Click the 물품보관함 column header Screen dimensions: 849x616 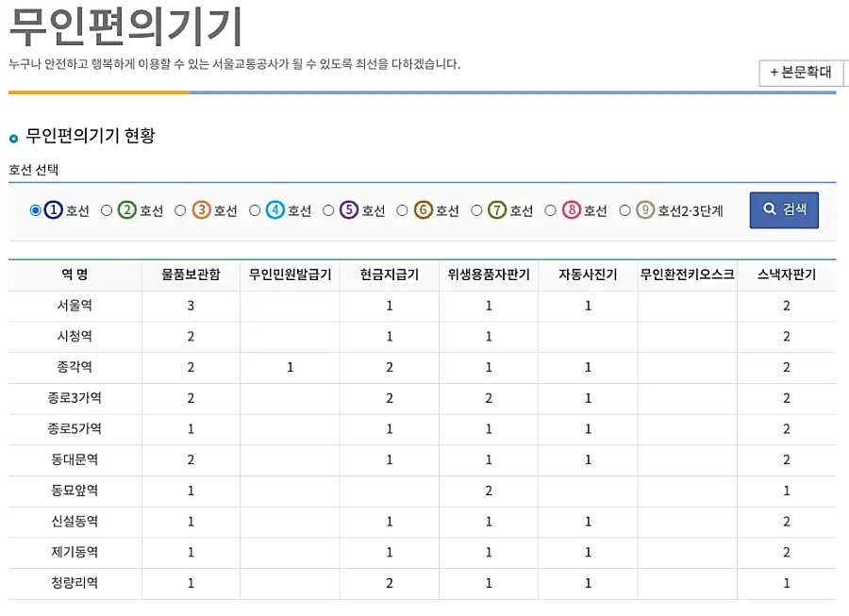(190, 273)
